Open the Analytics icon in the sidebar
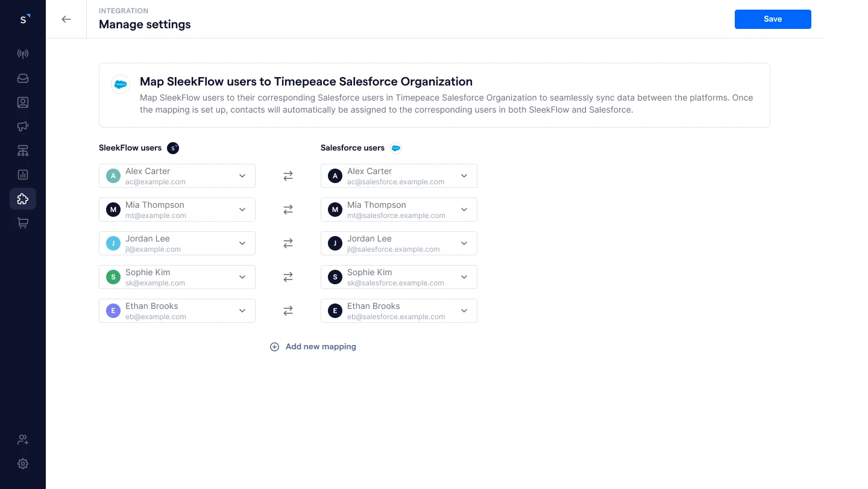Screen dimensions: 868x489 click(22, 174)
